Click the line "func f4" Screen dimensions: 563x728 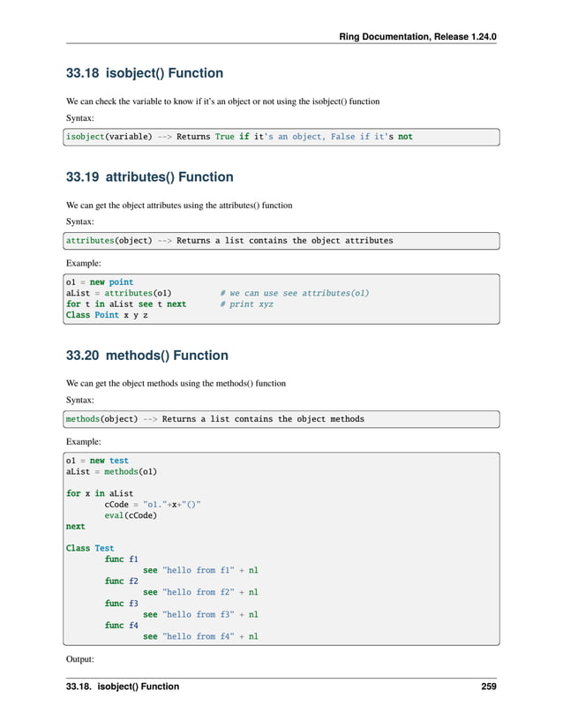[121, 626]
